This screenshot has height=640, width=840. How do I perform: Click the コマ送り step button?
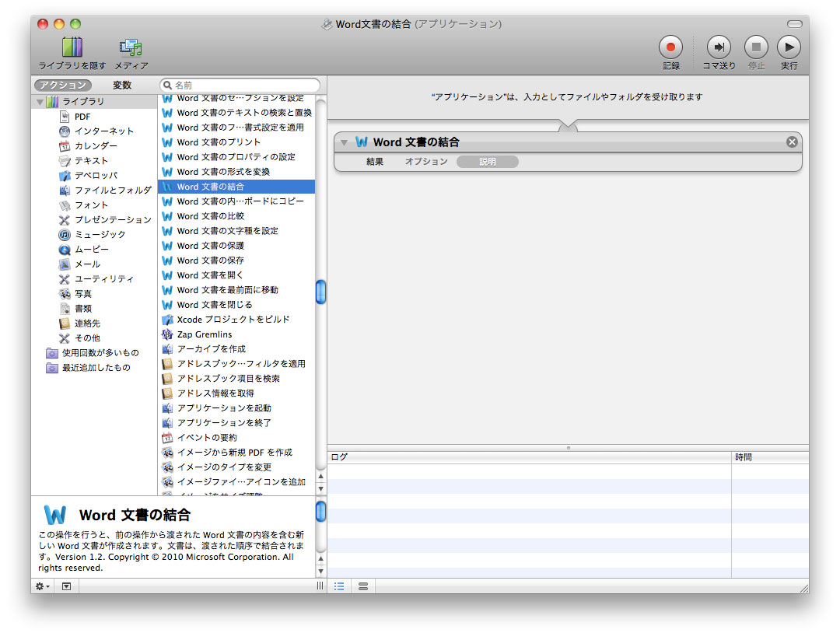719,47
